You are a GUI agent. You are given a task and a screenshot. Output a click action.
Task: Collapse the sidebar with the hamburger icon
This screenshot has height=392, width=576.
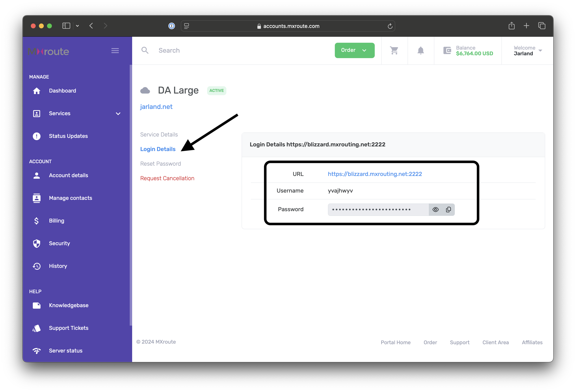[x=115, y=50]
